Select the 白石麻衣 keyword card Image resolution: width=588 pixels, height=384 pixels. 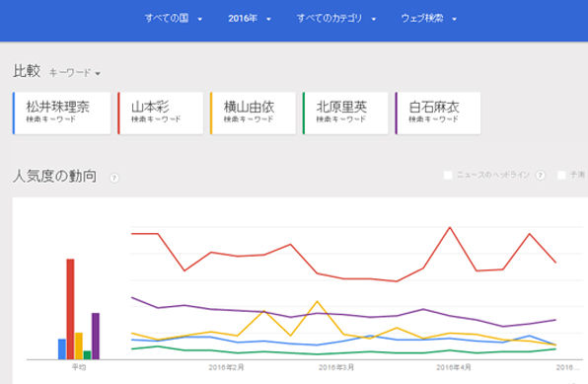click(x=438, y=113)
